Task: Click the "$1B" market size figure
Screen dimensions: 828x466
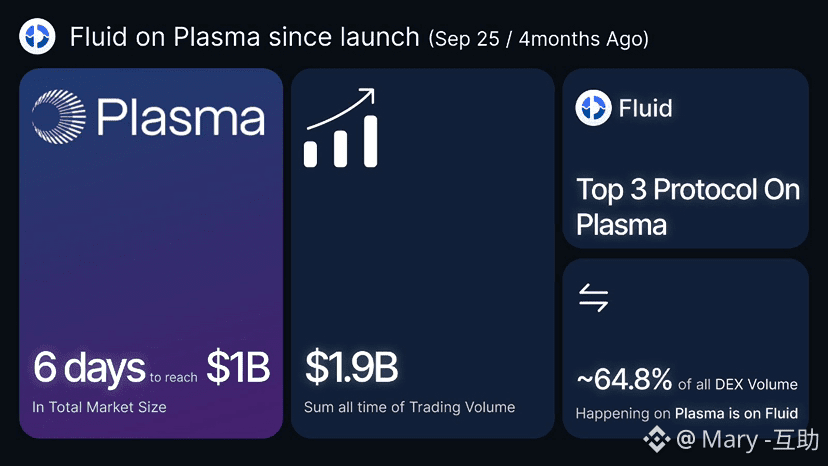Action: pyautogui.click(x=238, y=368)
